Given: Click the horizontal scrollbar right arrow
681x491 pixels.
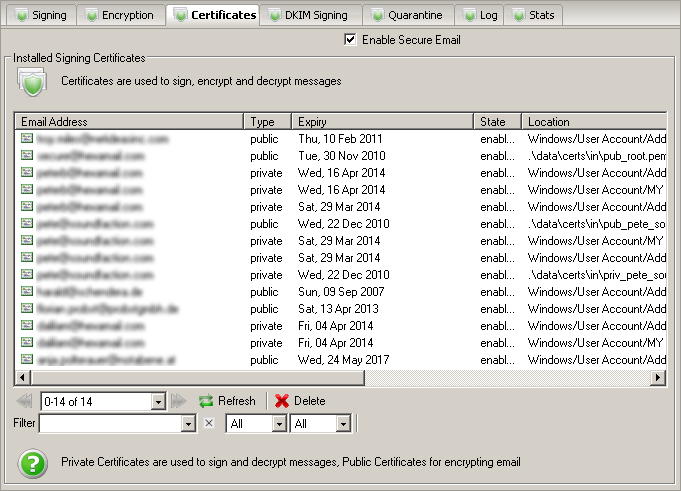Looking at the screenshot, I should click(658, 378).
